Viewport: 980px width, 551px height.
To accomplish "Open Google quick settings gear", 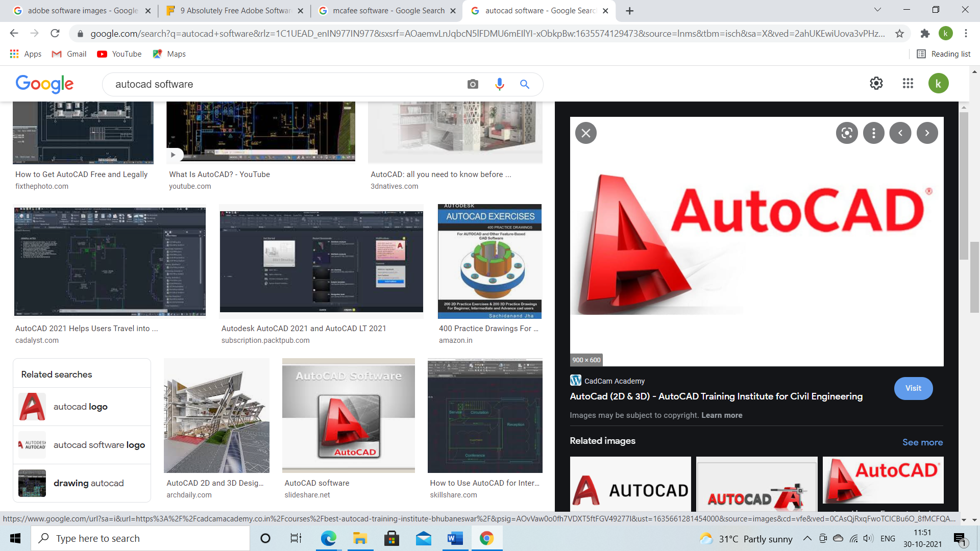I will [x=876, y=84].
